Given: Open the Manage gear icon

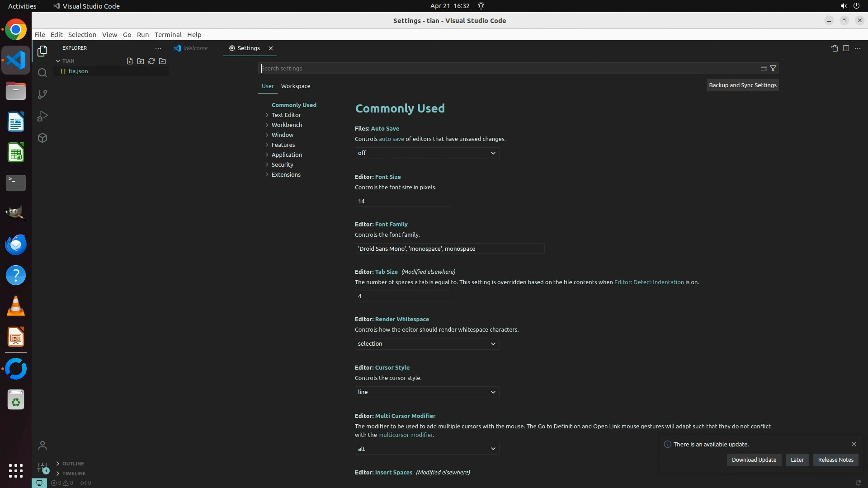Looking at the screenshot, I should coord(42,467).
